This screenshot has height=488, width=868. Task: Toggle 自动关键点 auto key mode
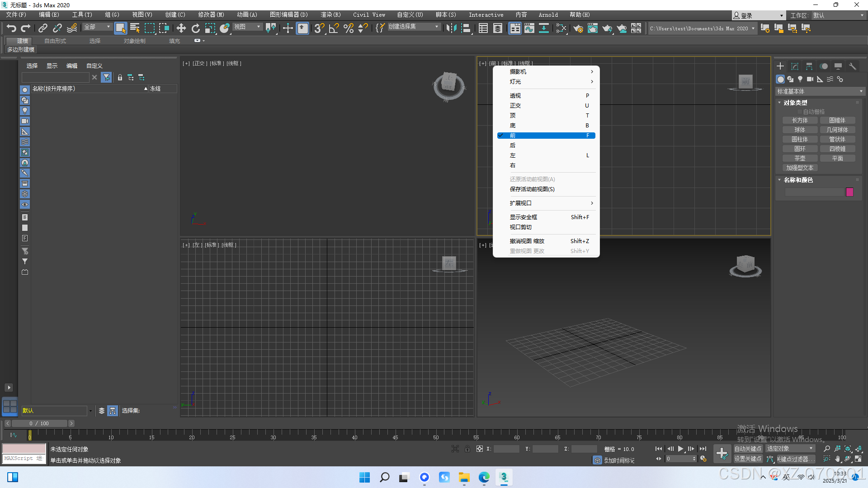click(748, 449)
